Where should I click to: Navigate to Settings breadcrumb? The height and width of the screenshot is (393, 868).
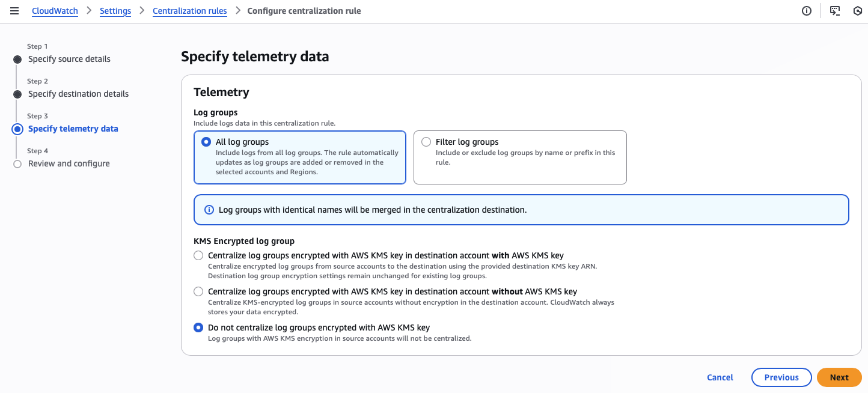coord(115,11)
